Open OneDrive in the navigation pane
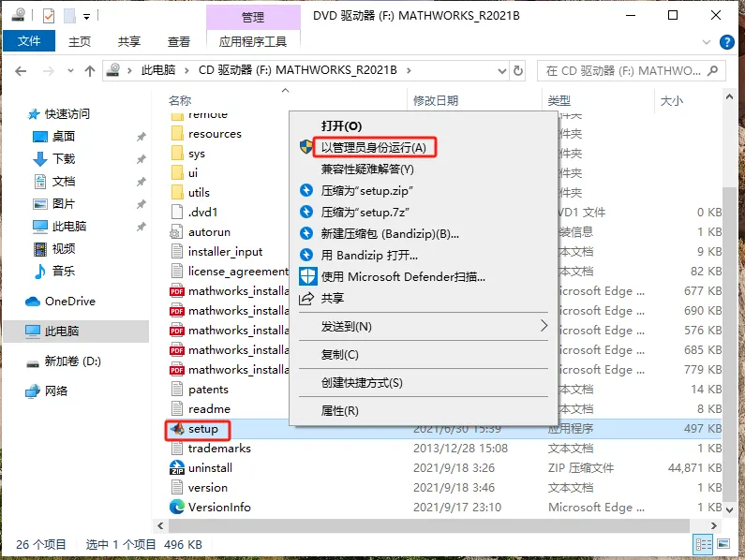This screenshot has height=560, width=745. click(x=60, y=302)
